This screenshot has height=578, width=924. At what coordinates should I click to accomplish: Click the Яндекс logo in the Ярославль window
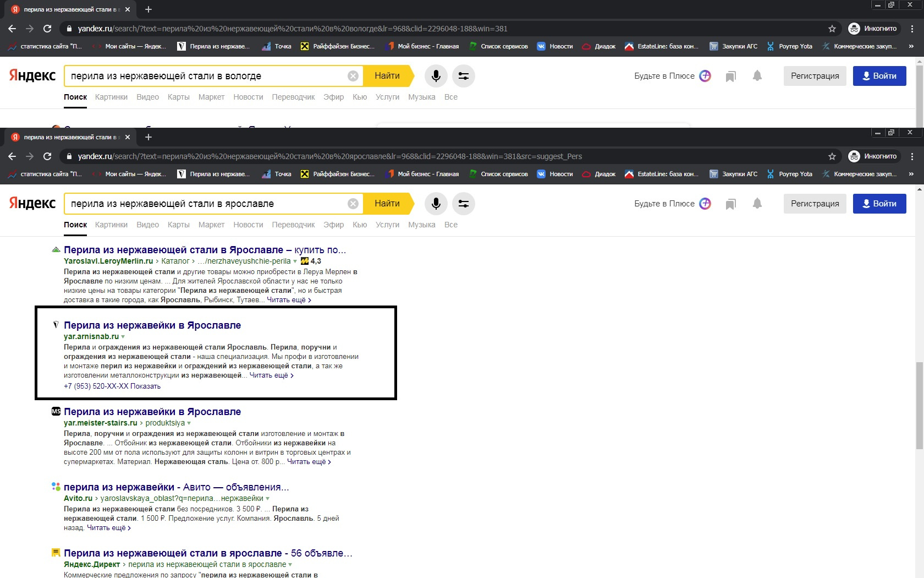[32, 203]
